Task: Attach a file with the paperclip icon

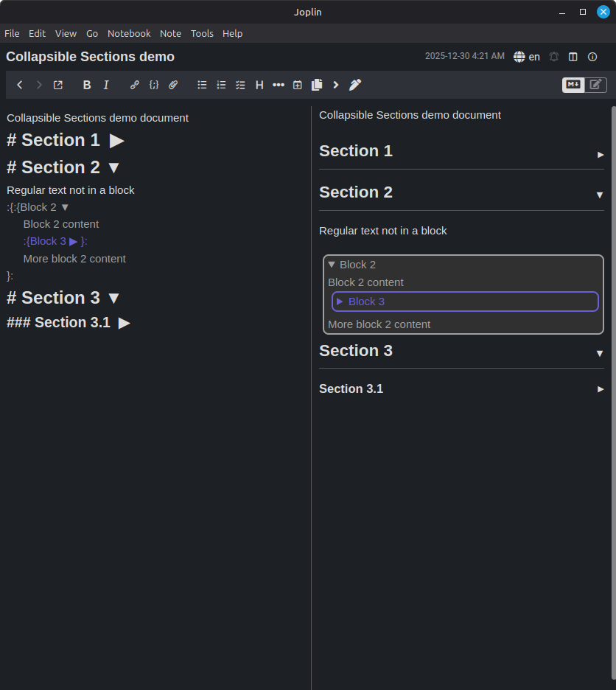Action: click(x=173, y=85)
